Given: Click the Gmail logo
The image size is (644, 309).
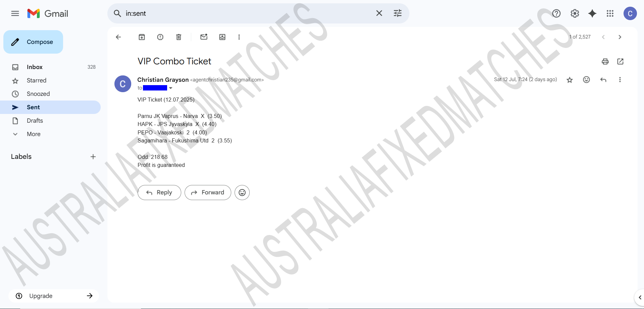Looking at the screenshot, I should [x=48, y=13].
